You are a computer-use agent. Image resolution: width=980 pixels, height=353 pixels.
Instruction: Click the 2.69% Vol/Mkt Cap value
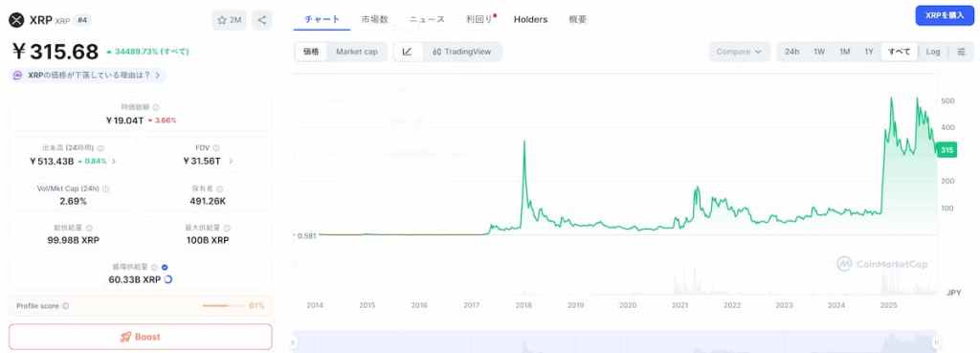(73, 201)
